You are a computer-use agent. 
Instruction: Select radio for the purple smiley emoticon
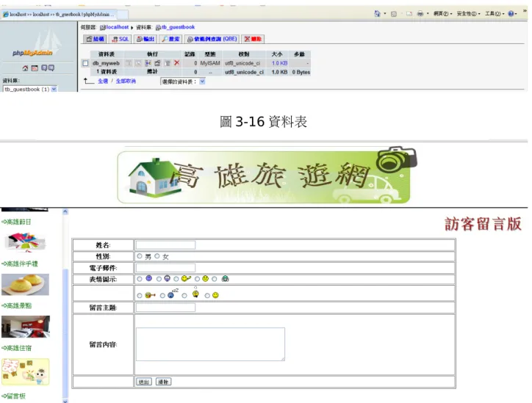click(140, 279)
